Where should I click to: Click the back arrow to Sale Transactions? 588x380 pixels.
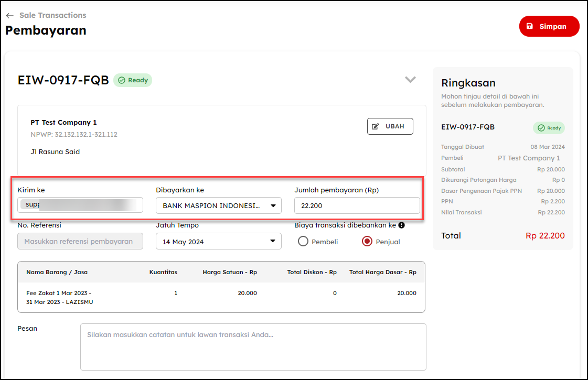tap(9, 16)
